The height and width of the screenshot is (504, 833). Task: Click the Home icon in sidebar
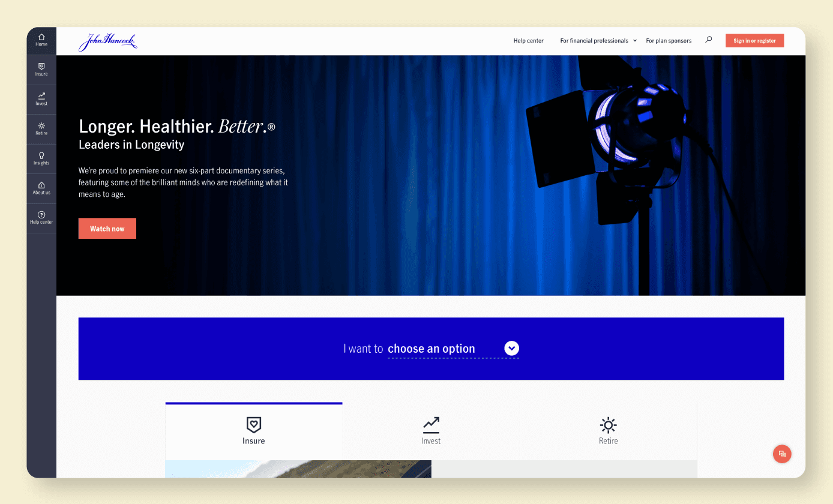41,37
